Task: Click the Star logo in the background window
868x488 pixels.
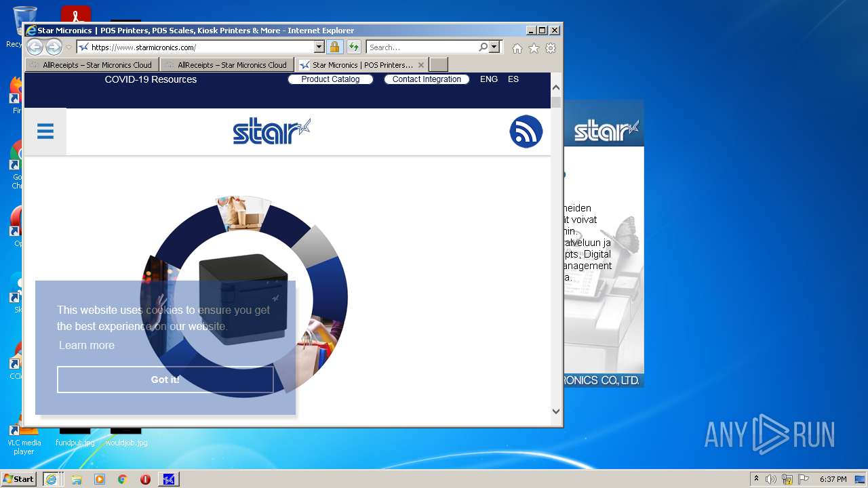Action: pos(606,130)
